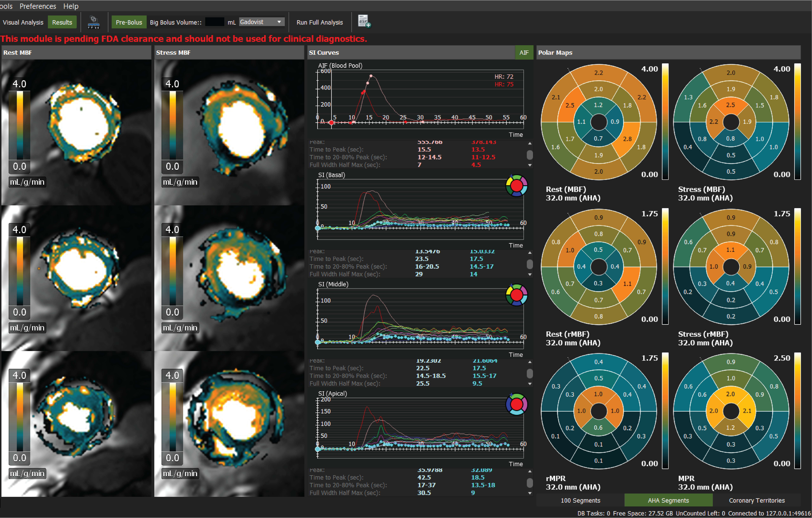Enable Pre-Bolus mode
This screenshot has width=812, height=518.
click(x=129, y=22)
